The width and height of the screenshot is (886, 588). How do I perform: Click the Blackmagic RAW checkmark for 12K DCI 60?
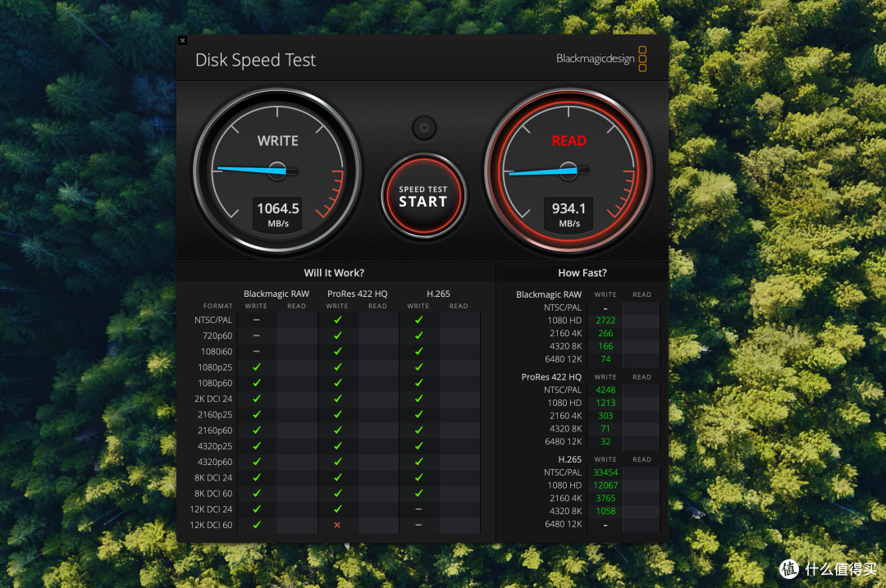pyautogui.click(x=257, y=525)
